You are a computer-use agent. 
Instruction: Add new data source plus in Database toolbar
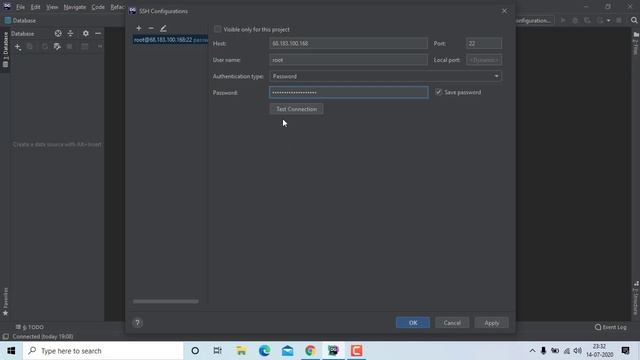pyautogui.click(x=18, y=47)
